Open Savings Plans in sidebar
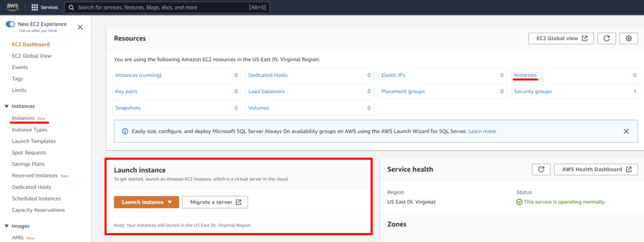 coord(28,164)
